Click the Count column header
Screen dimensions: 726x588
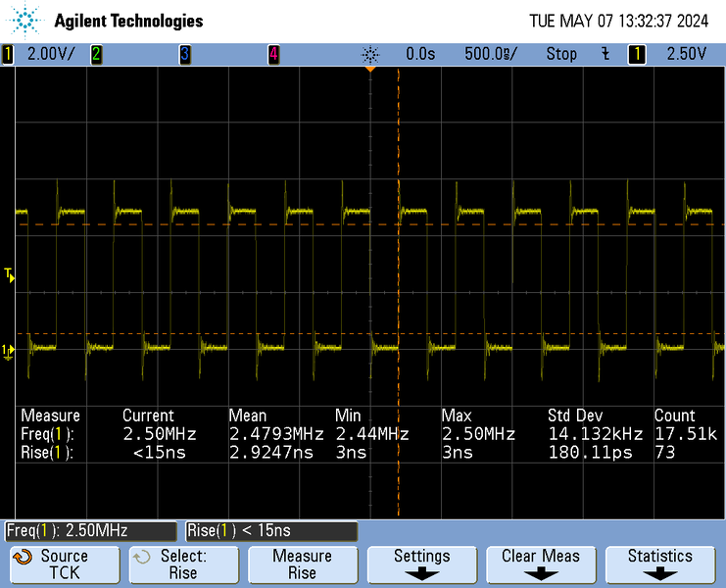[x=675, y=416]
